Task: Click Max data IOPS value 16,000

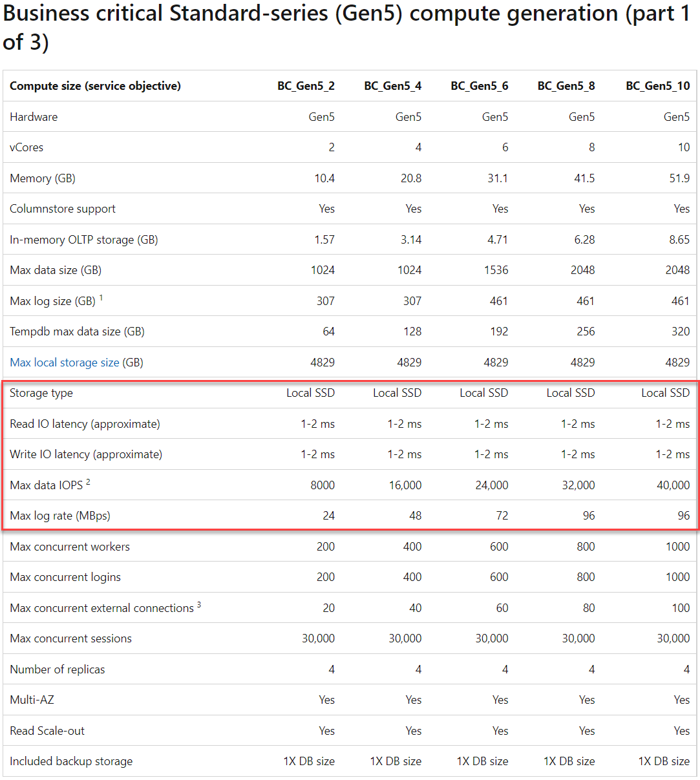Action: [x=405, y=485]
